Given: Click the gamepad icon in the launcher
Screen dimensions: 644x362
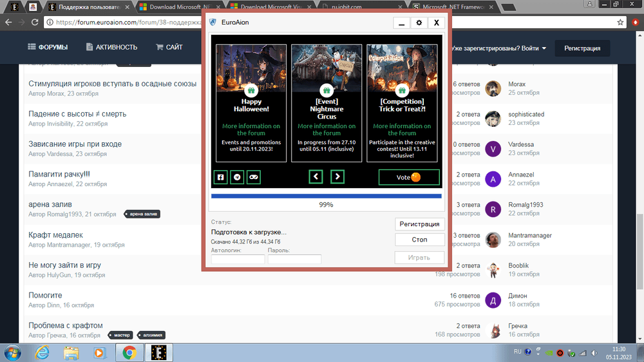Looking at the screenshot, I should (254, 176).
